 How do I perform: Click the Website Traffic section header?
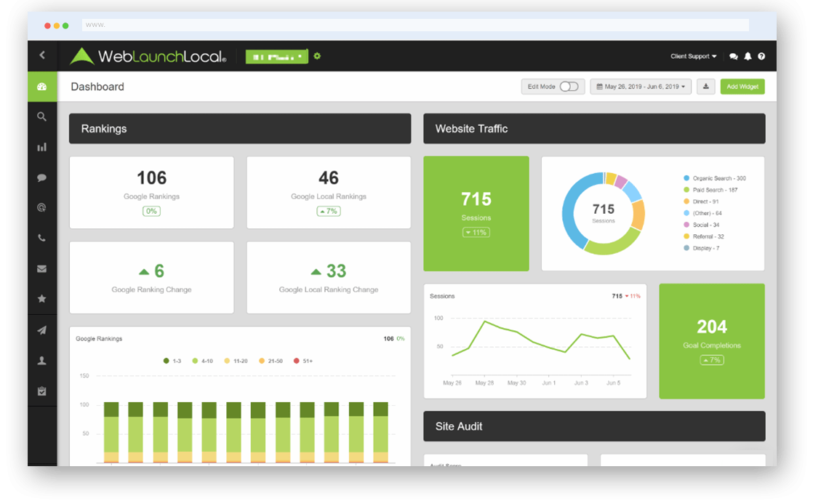(594, 129)
